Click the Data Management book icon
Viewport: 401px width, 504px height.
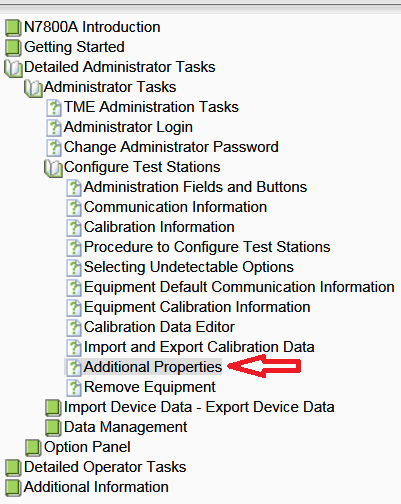click(x=53, y=427)
